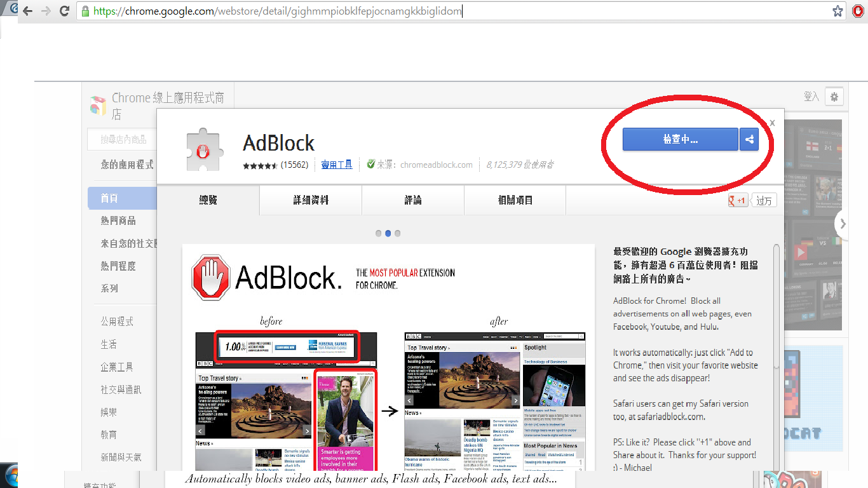
Task: Click the AdBlock extension toolbar icon
Action: coord(858,11)
